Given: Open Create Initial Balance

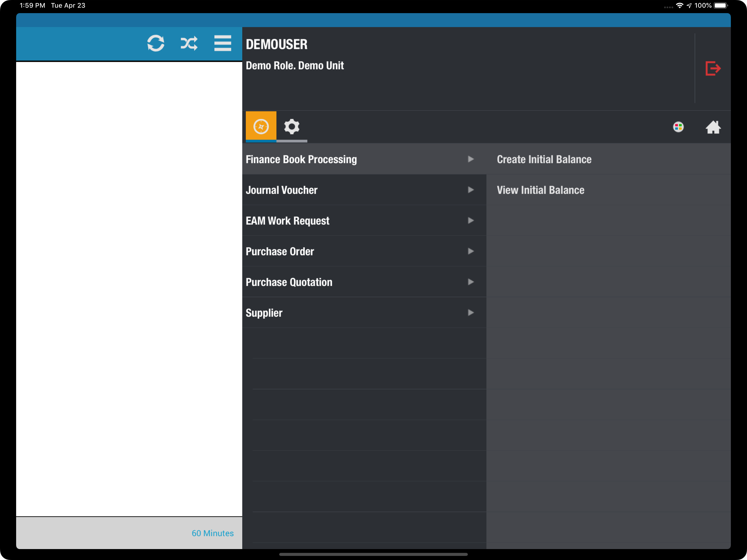Looking at the screenshot, I should coord(609,159).
